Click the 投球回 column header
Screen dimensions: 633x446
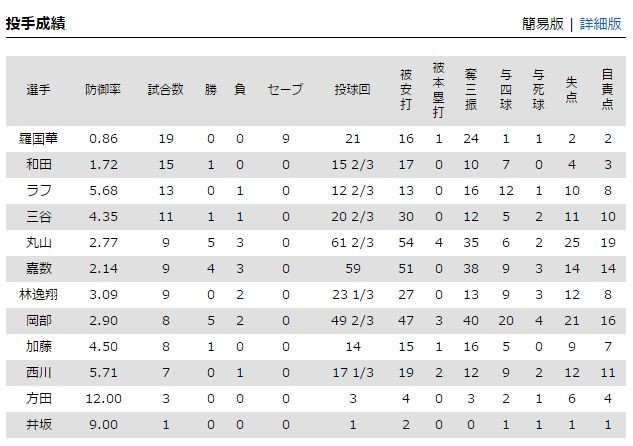[352, 89]
